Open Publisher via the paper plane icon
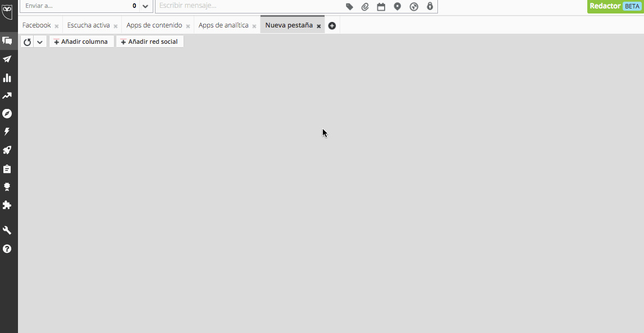The width and height of the screenshot is (644, 333). click(7, 59)
